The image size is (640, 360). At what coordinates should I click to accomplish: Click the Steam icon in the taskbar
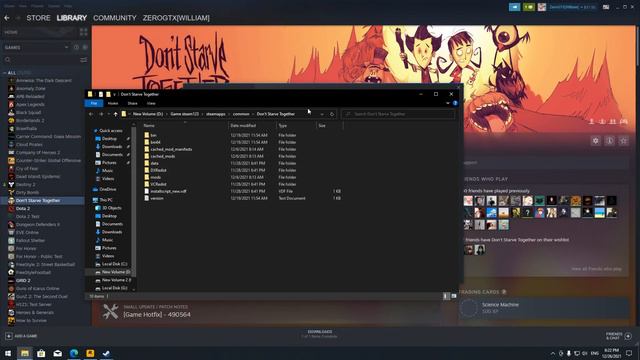click(106, 353)
